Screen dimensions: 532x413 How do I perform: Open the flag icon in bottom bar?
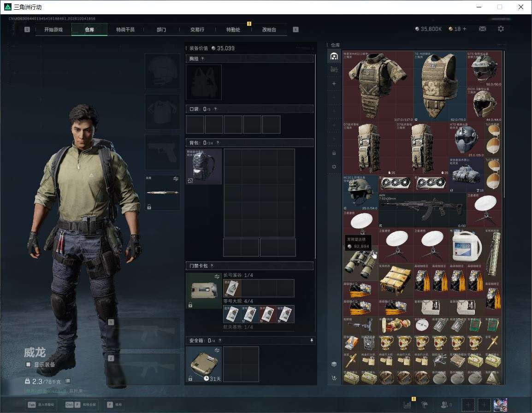coord(425,405)
